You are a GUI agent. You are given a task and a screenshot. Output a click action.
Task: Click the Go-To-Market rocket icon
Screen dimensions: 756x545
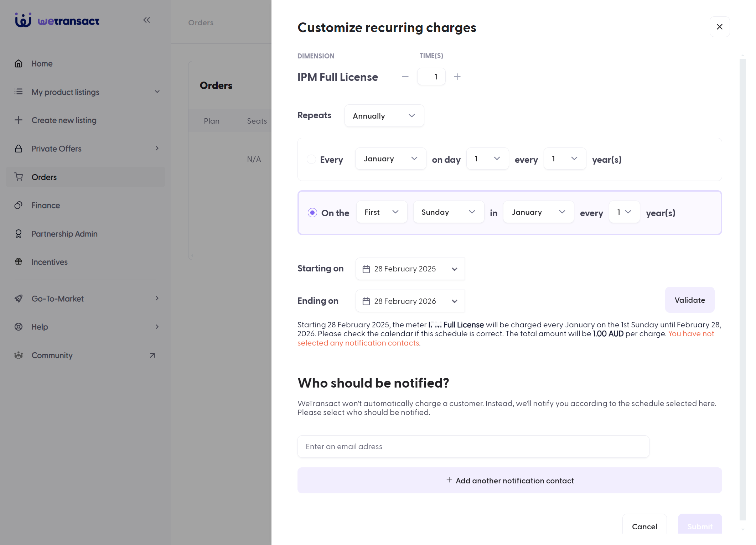(x=19, y=299)
